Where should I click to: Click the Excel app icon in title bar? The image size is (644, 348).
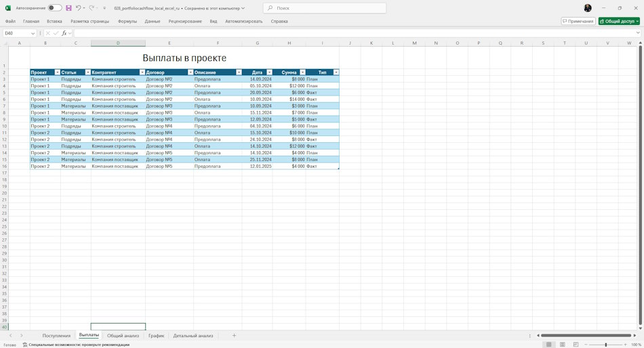[8, 8]
